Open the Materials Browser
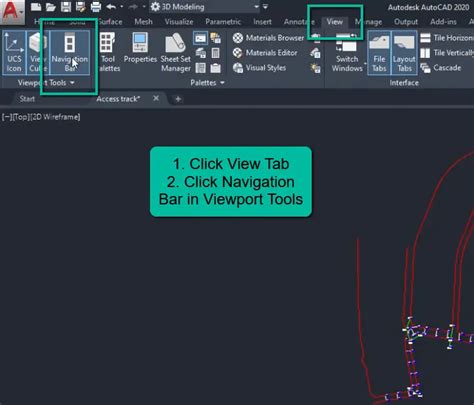Screen dimensions: 474x405 click(268, 38)
